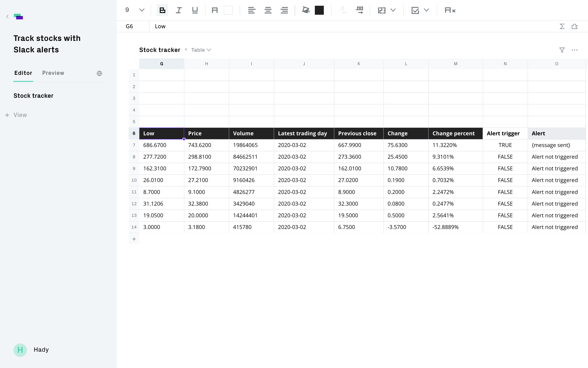This screenshot has height=368, width=588.
Task: Open the black fill color swatch
Action: 319,10
